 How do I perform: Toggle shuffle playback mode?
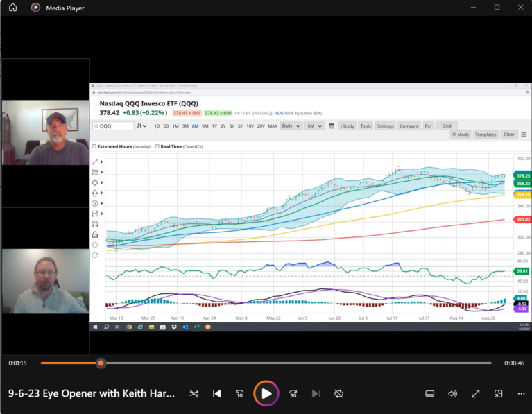[x=194, y=393]
